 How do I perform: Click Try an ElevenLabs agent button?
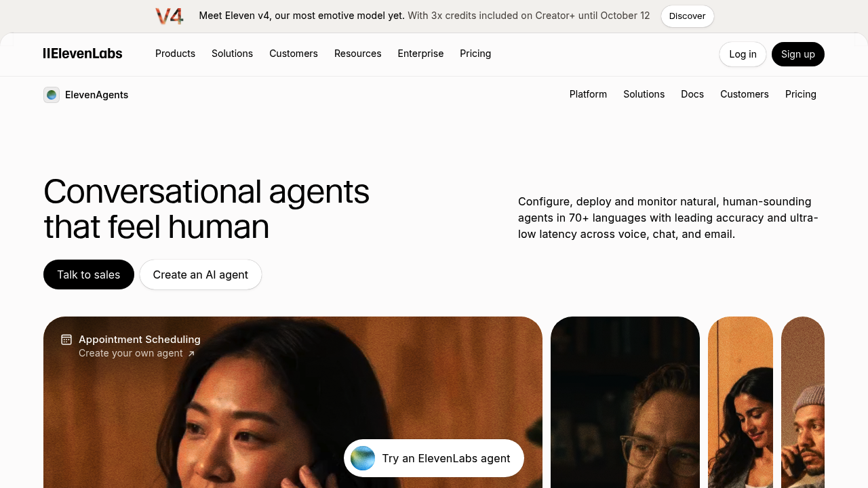(434, 458)
